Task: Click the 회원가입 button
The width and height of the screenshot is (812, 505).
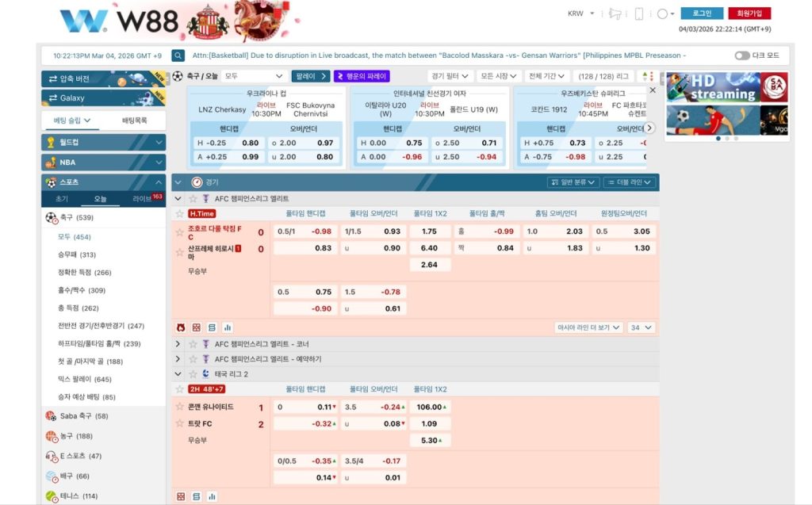Action: pos(749,13)
